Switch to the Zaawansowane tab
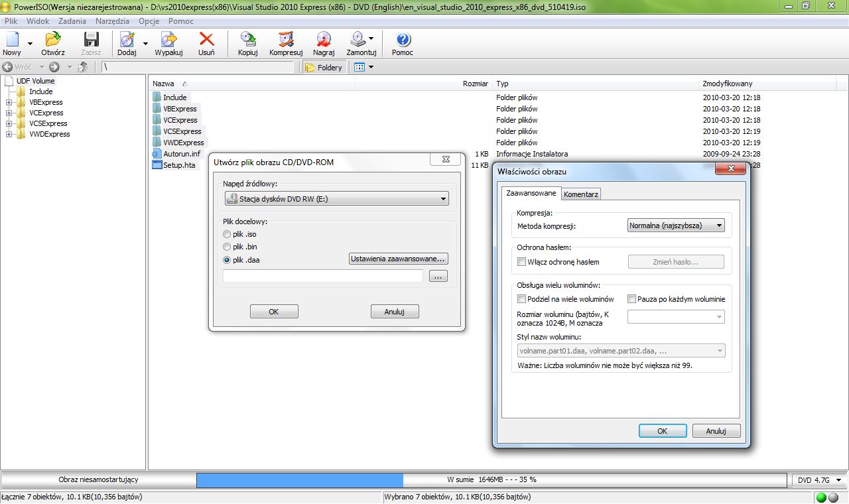 pyautogui.click(x=531, y=193)
